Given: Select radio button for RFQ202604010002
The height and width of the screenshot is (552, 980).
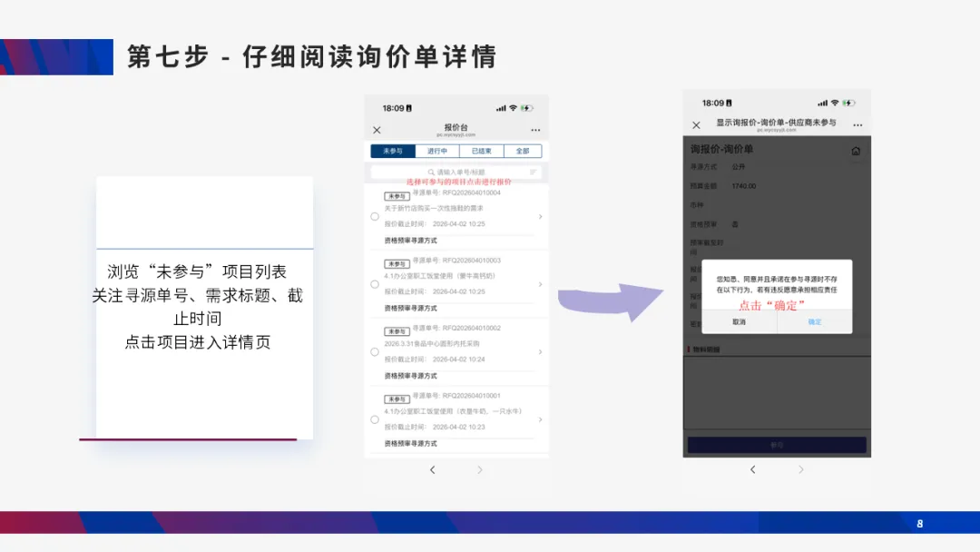Looking at the screenshot, I should [x=375, y=352].
